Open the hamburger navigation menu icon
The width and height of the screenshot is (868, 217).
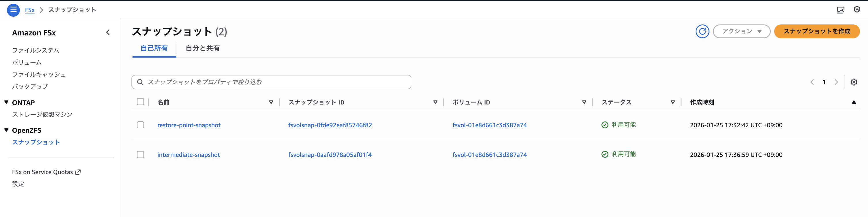tap(13, 10)
